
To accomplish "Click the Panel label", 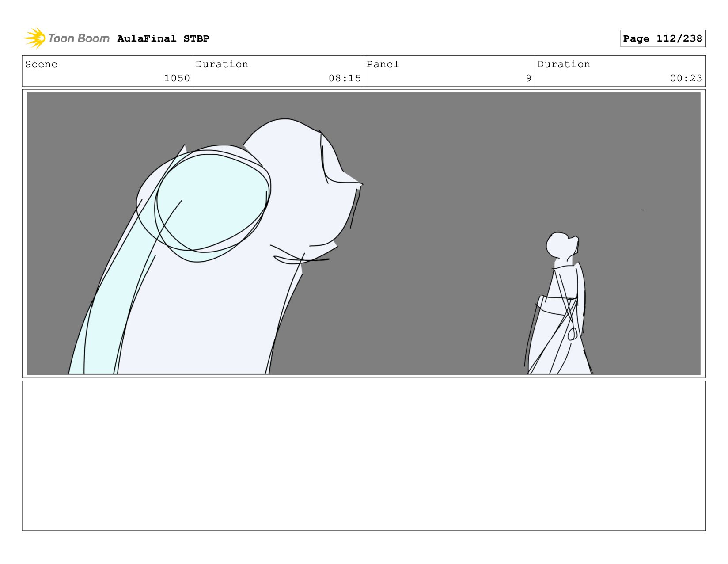I will click(383, 64).
